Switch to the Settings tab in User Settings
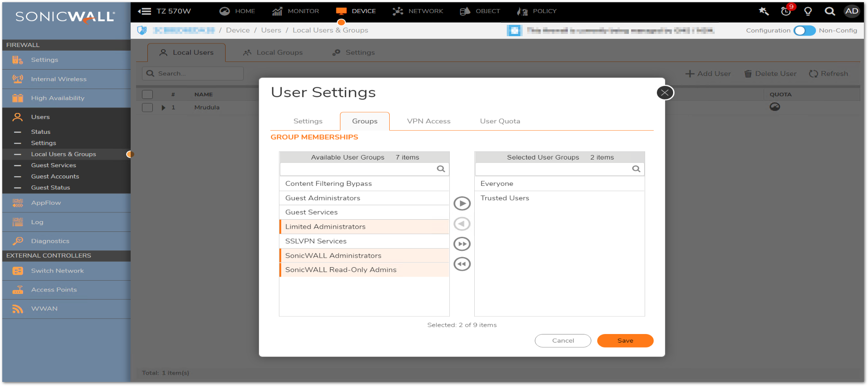868x386 pixels. (308, 121)
